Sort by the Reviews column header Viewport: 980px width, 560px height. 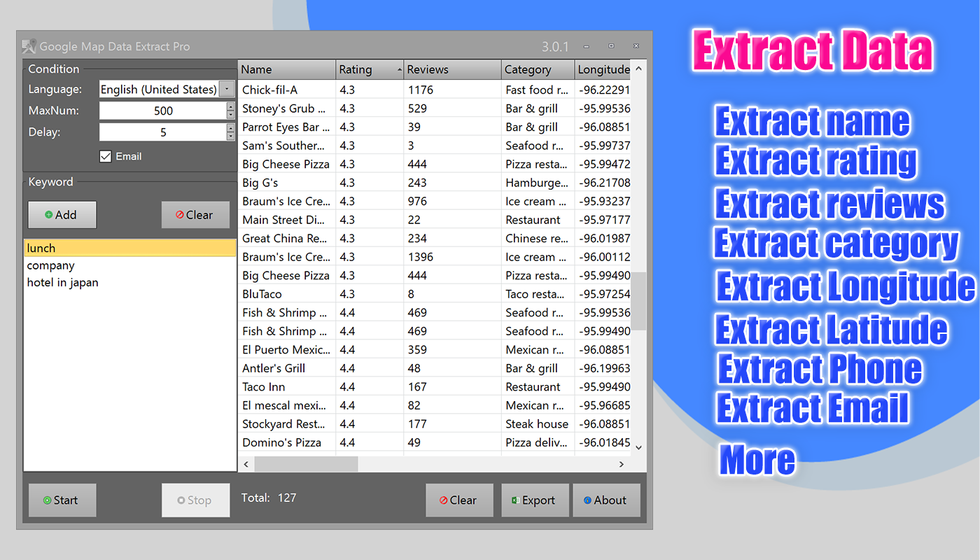pos(453,69)
